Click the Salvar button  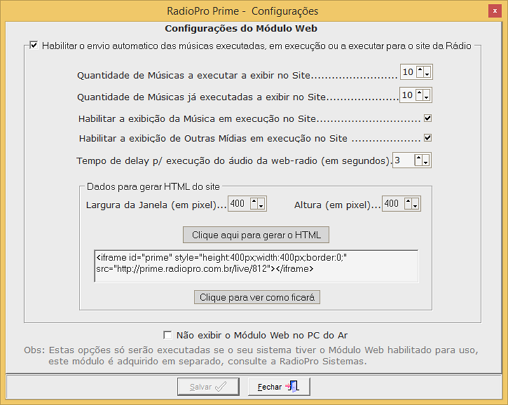pos(208,387)
